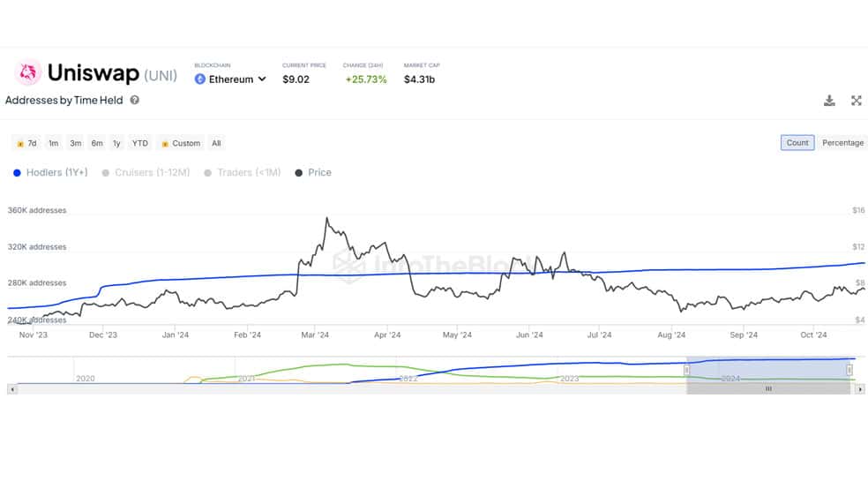Screen dimensions: 868x489
Task: Select the 3m time range
Action: coord(75,143)
